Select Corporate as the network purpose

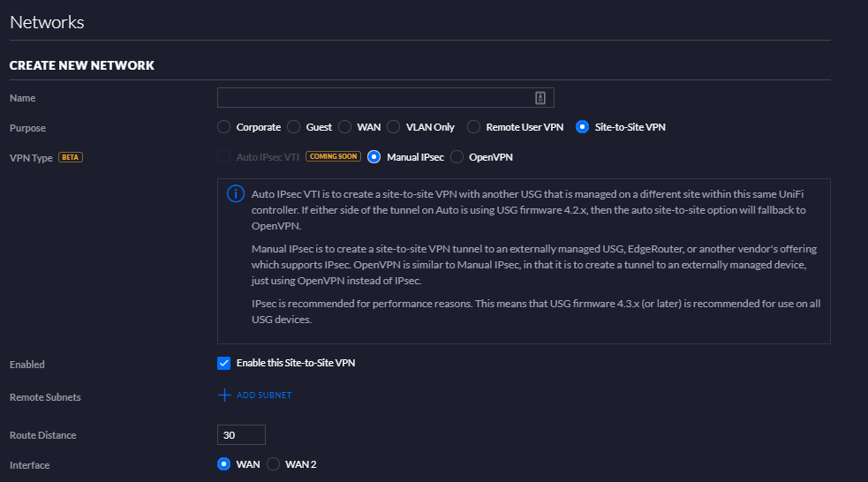click(x=224, y=127)
